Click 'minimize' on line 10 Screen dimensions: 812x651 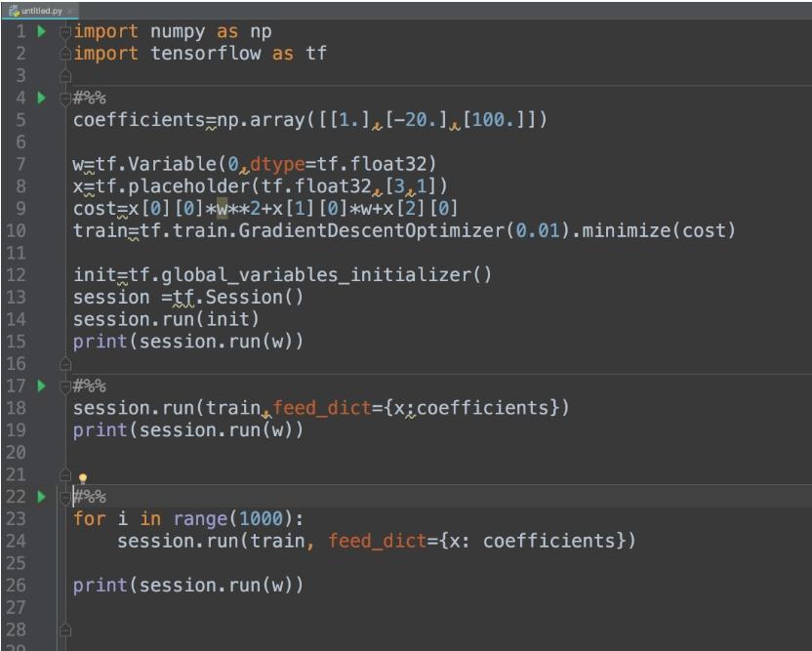point(627,230)
